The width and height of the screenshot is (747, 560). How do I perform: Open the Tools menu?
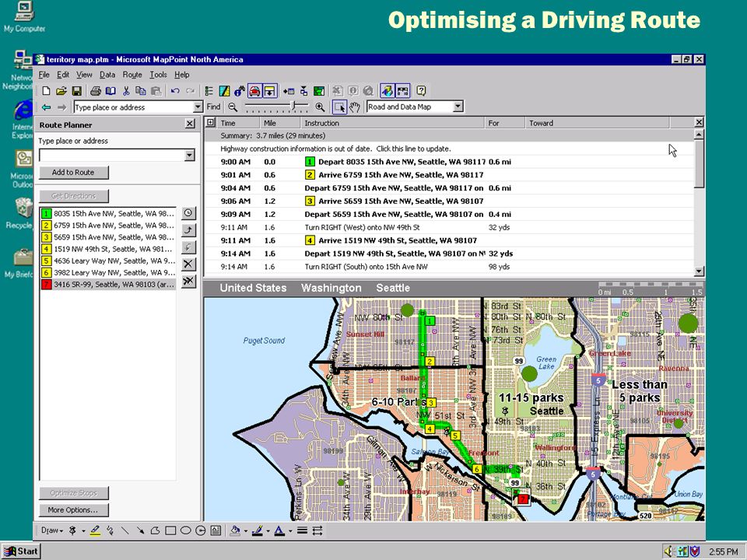pos(158,75)
